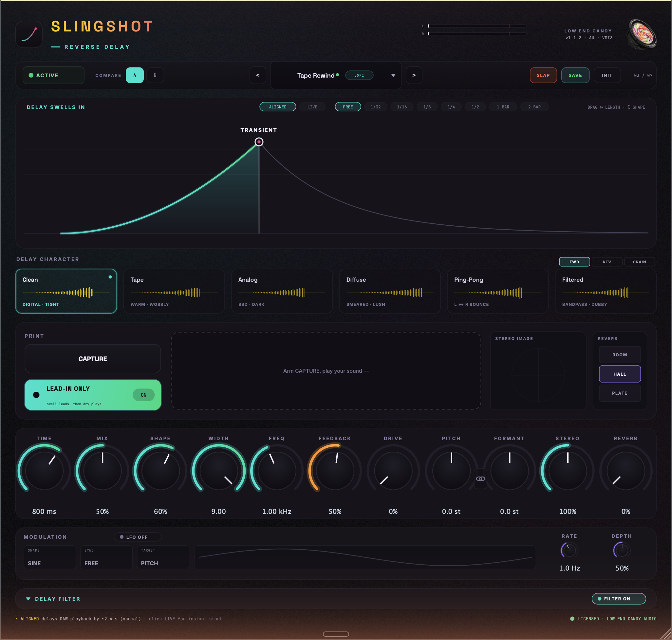Viewport: 672px width, 640px height.
Task: Open the modulation TARGET PITCH dropdown
Action: 163,557
